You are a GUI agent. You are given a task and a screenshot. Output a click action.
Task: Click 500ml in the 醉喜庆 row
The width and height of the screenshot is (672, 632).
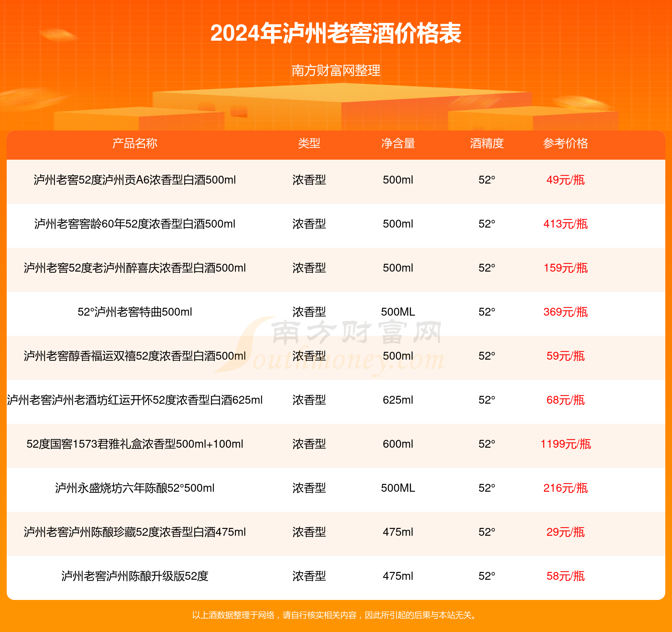click(398, 268)
